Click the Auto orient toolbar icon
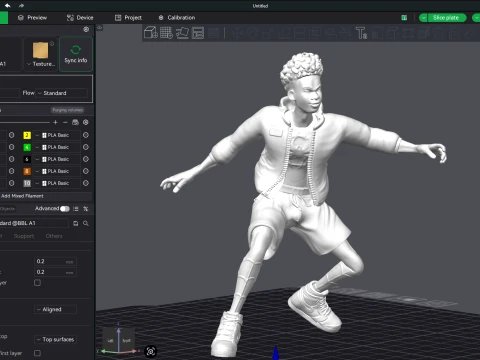 tap(182, 33)
